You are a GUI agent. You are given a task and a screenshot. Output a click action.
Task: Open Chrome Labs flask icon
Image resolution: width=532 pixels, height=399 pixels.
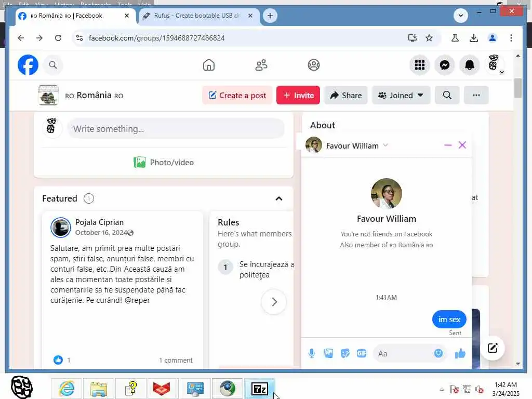point(455,38)
